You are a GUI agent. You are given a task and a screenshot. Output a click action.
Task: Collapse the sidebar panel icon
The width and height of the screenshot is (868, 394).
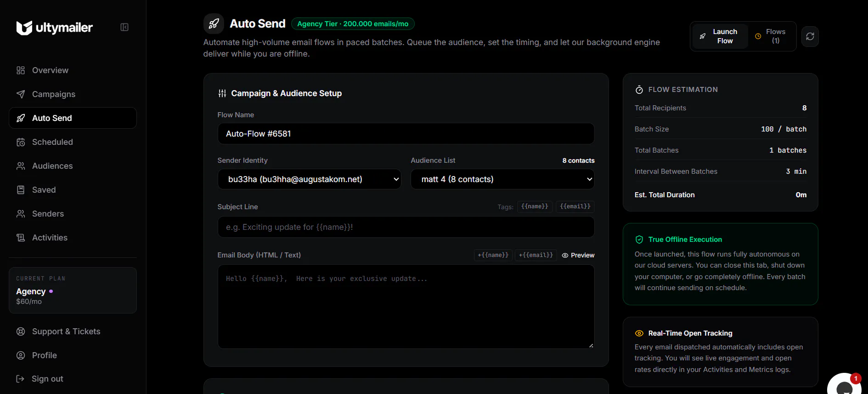(x=124, y=27)
